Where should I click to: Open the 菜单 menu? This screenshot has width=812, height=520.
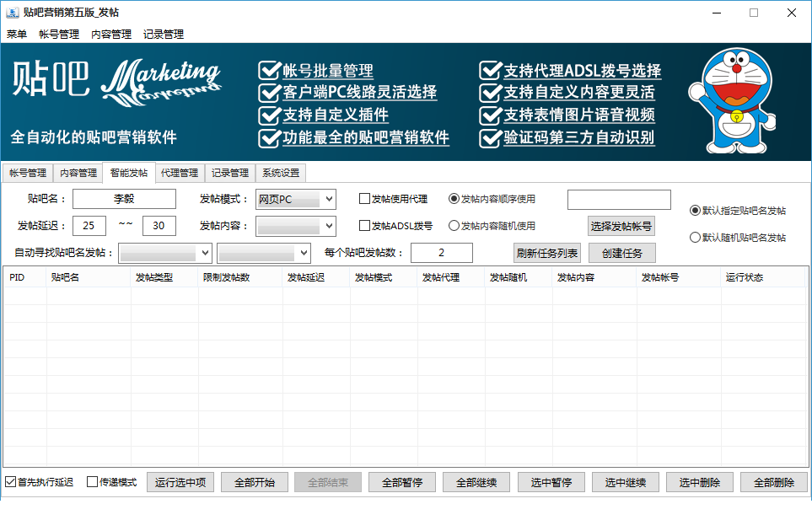[17, 35]
